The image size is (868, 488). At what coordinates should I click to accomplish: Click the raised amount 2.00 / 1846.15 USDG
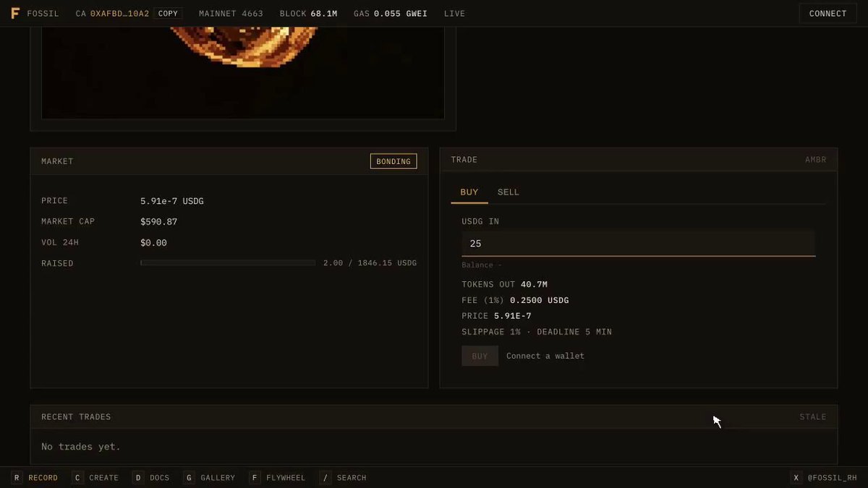tap(370, 263)
